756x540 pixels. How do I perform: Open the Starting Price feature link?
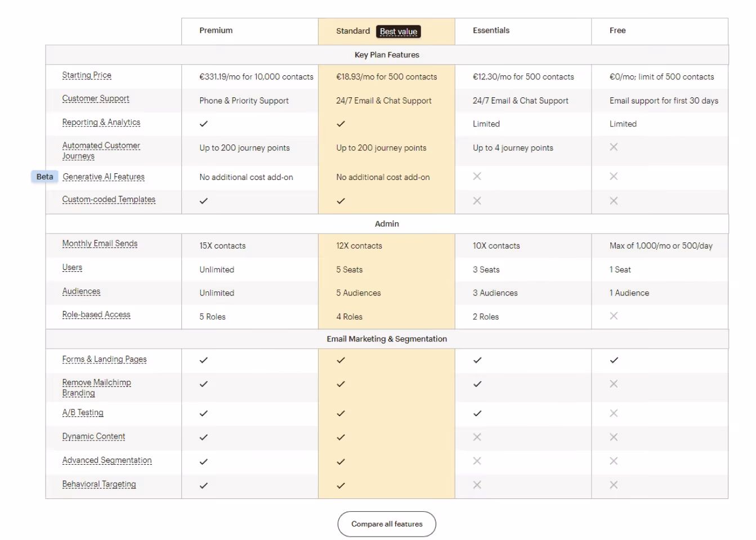pyautogui.click(x=87, y=75)
